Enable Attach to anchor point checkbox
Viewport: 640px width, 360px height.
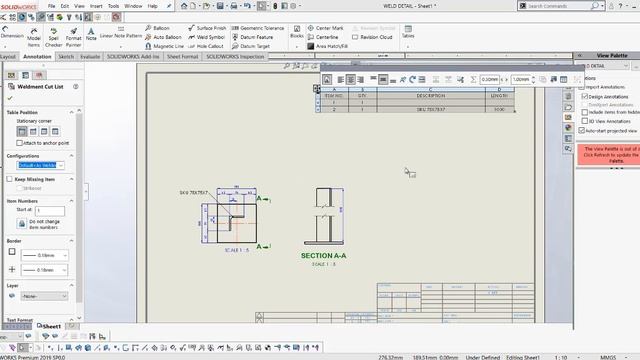19,143
